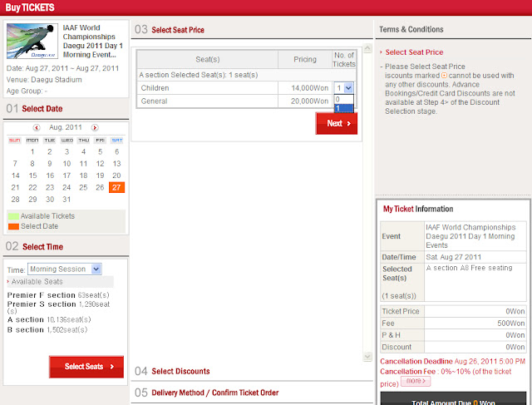Click the Select Seat Price terms heading
The height and width of the screenshot is (405, 532).
coord(414,52)
